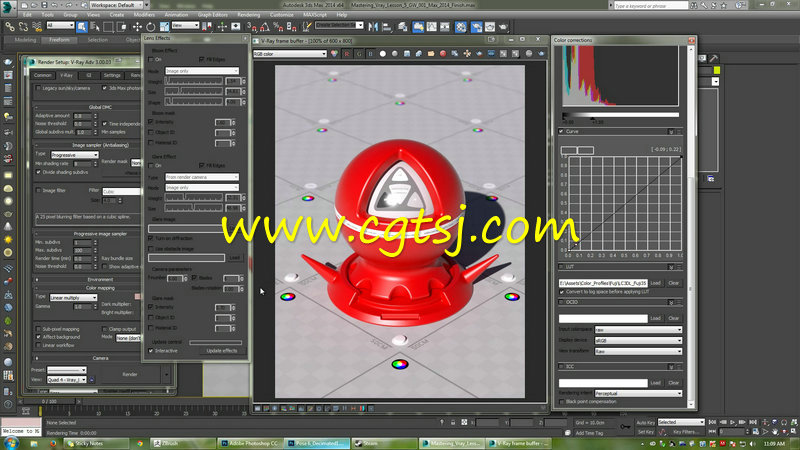Open Workspace: Default dropdown
The width and height of the screenshot is (800, 450).
(116, 5)
